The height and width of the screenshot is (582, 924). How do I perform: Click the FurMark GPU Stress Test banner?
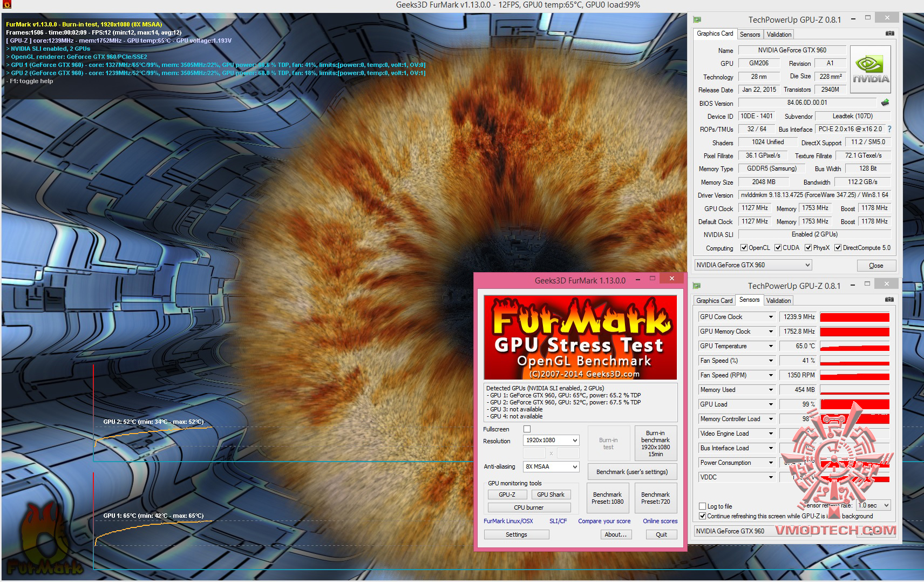[580, 337]
